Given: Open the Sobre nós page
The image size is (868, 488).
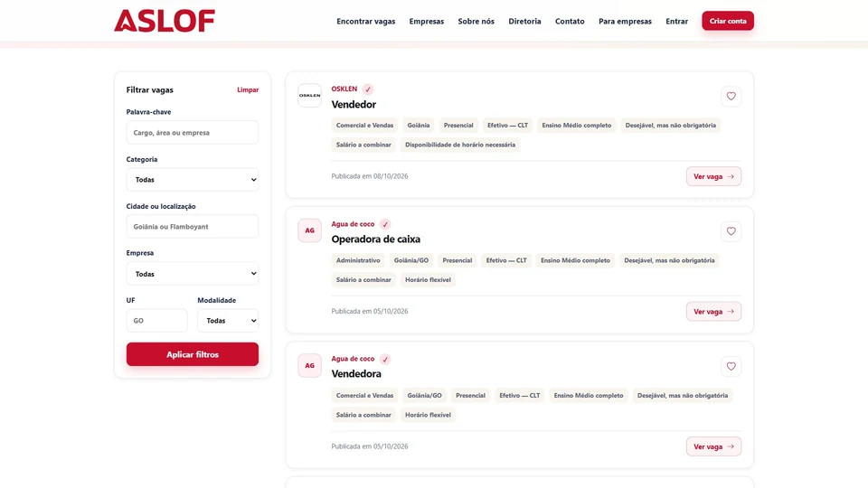Looking at the screenshot, I should pos(476,21).
